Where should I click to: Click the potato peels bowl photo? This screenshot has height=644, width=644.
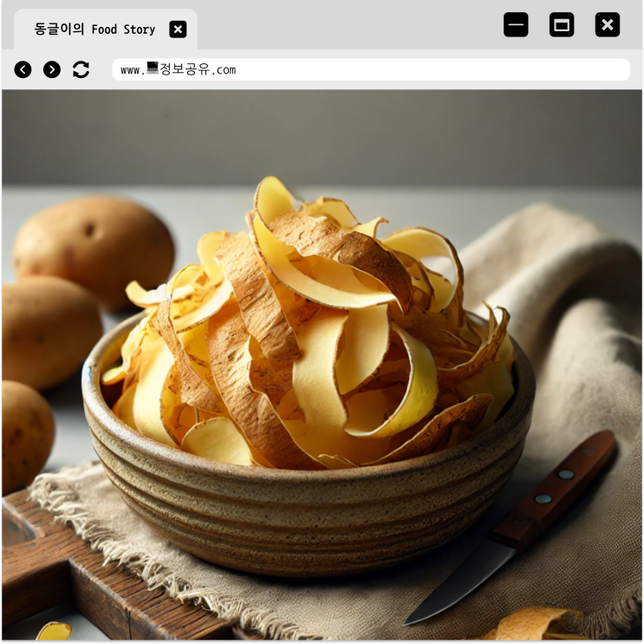(322, 365)
